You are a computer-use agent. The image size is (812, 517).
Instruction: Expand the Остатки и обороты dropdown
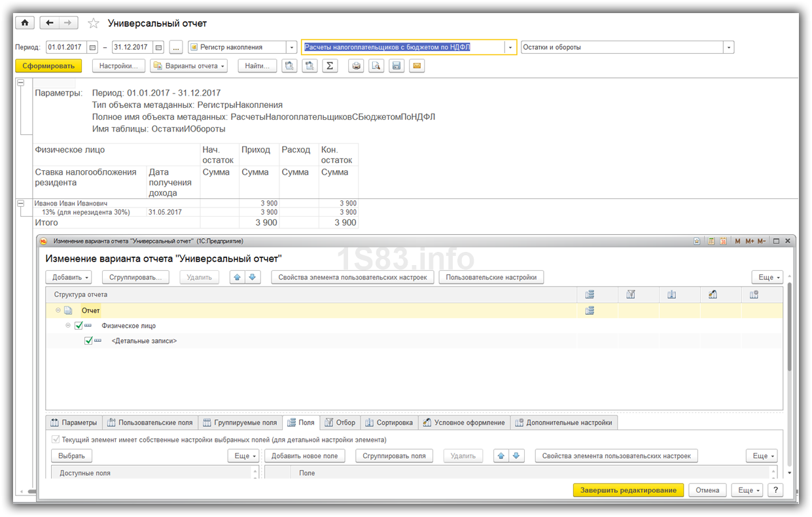point(728,48)
